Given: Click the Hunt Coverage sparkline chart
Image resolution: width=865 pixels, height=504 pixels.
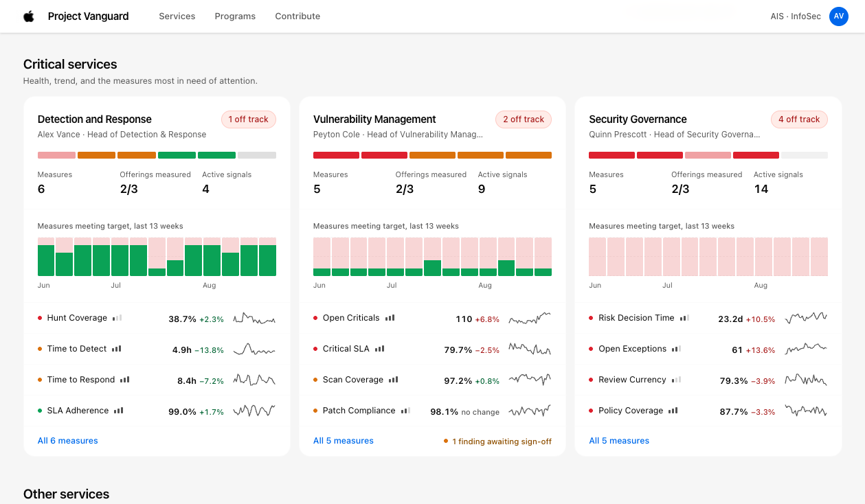Looking at the screenshot, I should pos(254,319).
